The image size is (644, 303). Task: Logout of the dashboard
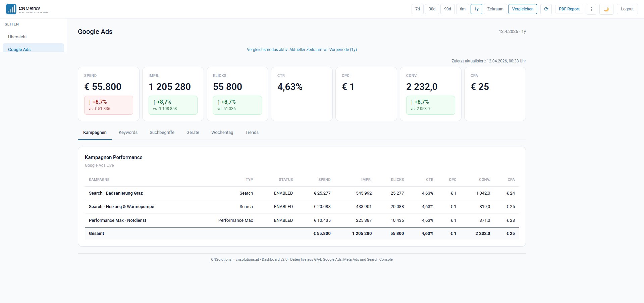(627, 9)
